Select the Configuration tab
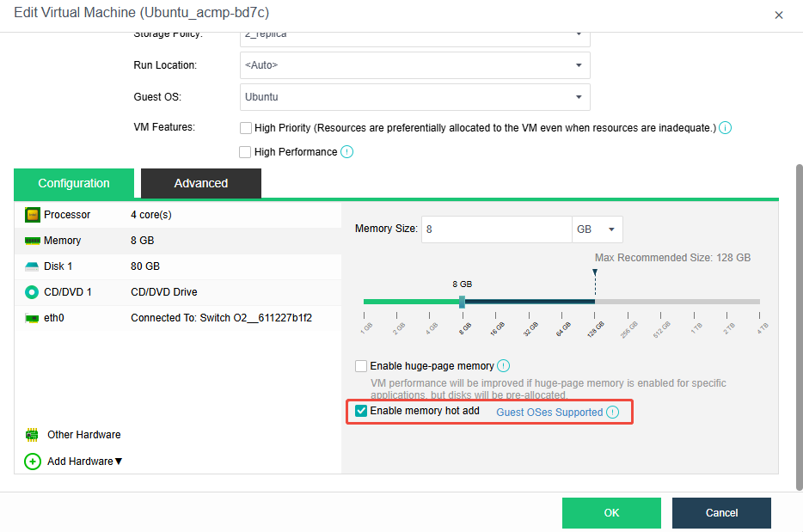This screenshot has width=803, height=532. (74, 183)
